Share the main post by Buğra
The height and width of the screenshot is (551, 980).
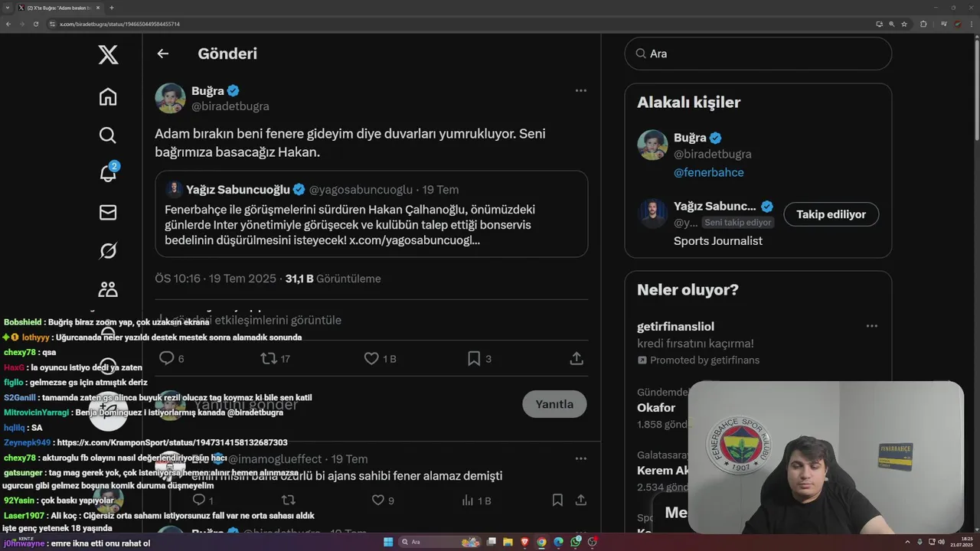point(577,358)
